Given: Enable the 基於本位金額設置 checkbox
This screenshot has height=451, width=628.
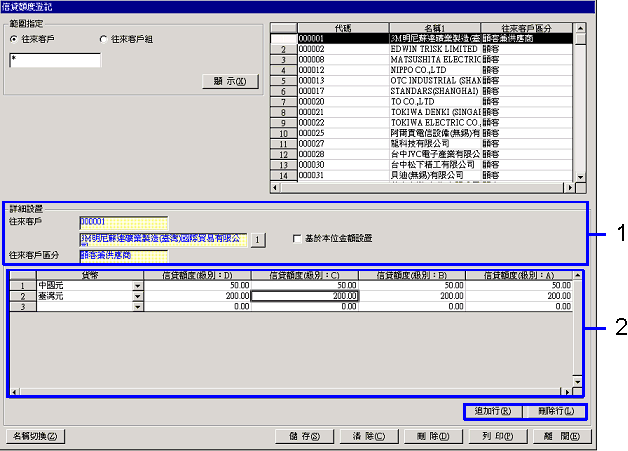Looking at the screenshot, I should coord(297,239).
